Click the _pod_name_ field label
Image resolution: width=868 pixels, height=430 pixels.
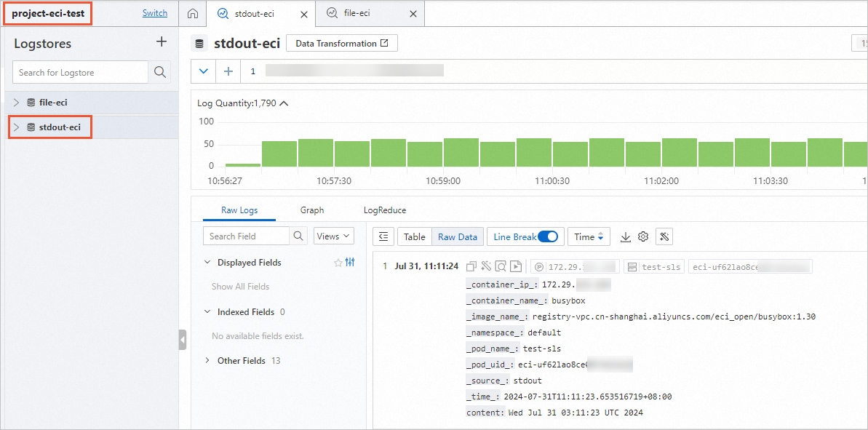coord(492,349)
